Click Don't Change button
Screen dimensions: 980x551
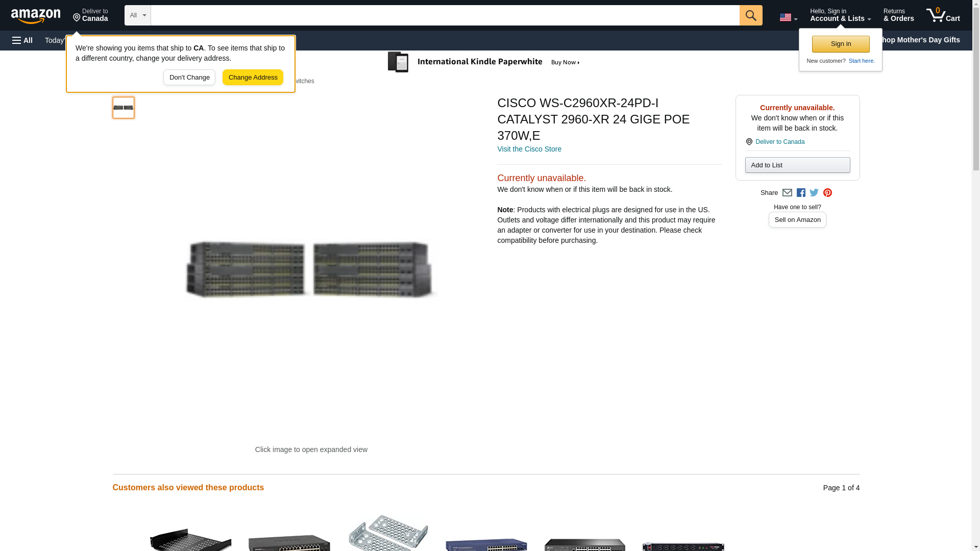click(x=189, y=78)
